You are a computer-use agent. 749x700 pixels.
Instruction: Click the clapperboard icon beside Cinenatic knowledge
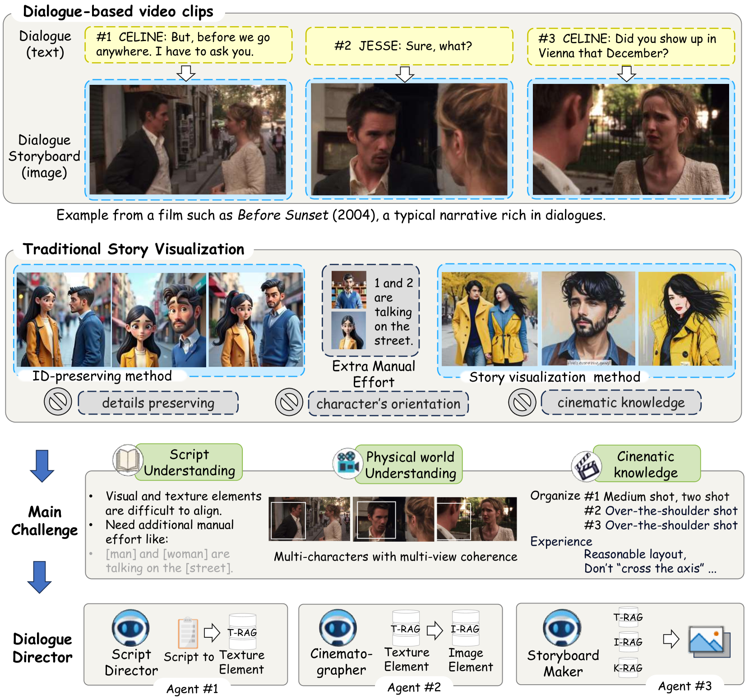coord(586,466)
